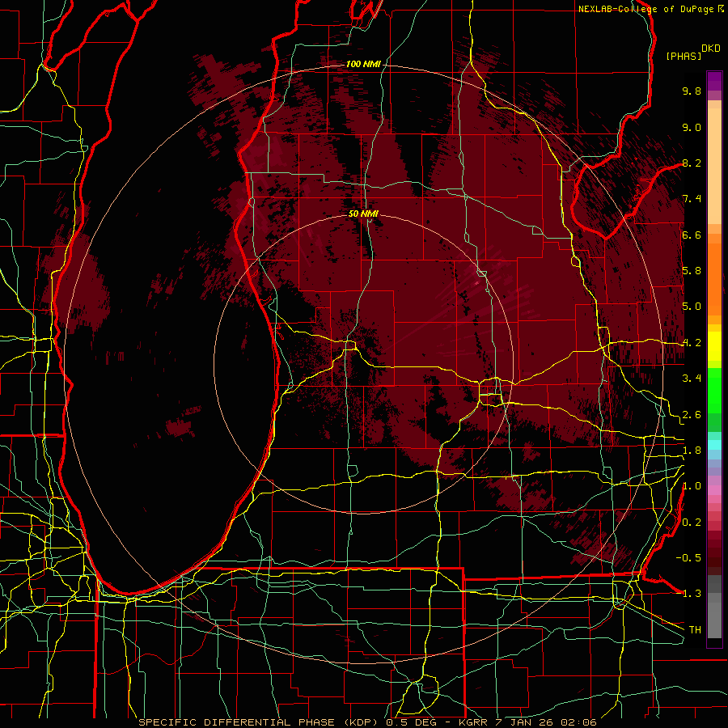The width and height of the screenshot is (728, 728).
Task: Click the 7 JAN 26 date text
Action: pyautogui.click(x=523, y=722)
